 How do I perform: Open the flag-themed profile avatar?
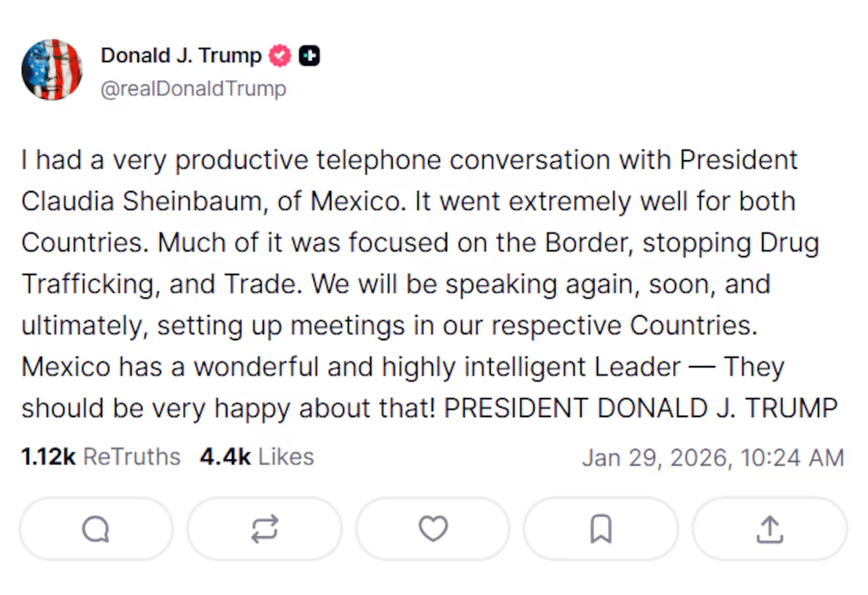point(52,70)
